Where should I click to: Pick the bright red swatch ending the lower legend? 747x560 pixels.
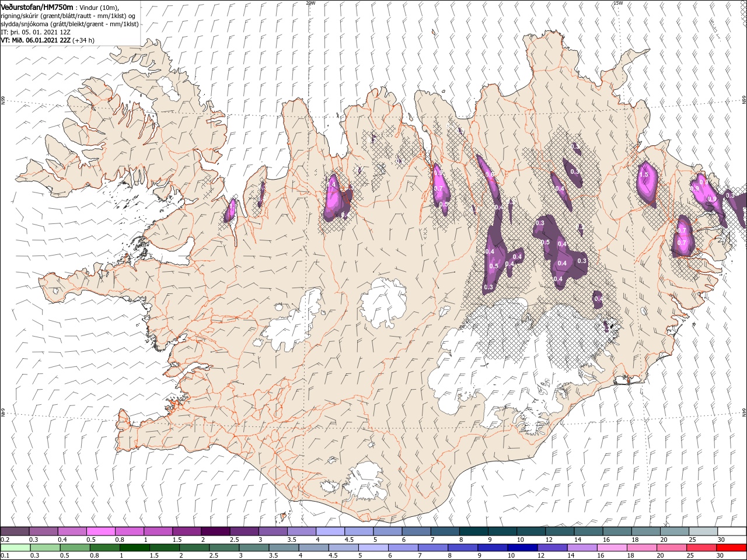(x=731, y=548)
